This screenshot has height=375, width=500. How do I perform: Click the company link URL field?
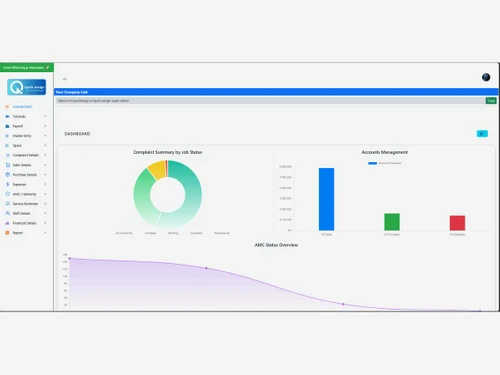[270, 101]
